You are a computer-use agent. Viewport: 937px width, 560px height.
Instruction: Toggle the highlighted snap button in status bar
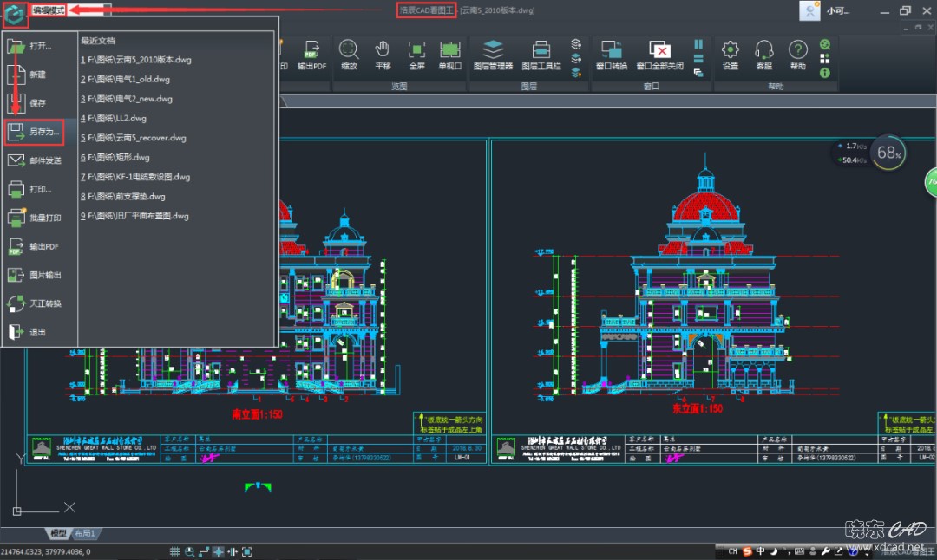(219, 551)
